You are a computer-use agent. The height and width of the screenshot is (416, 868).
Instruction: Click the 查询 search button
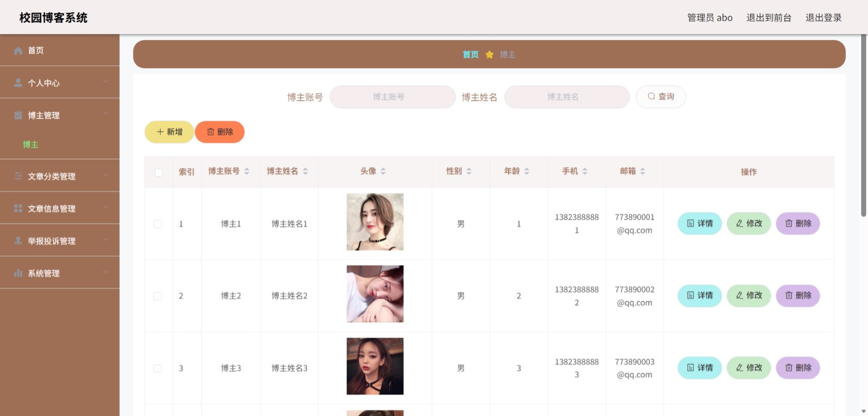(661, 97)
